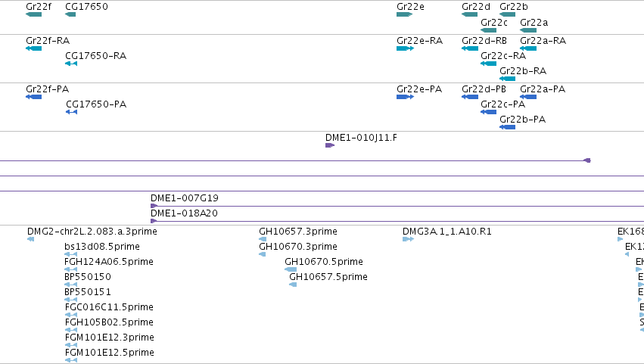644x364 pixels.
Task: Open the Gr22f-RA transcript label
Action: click(x=48, y=41)
